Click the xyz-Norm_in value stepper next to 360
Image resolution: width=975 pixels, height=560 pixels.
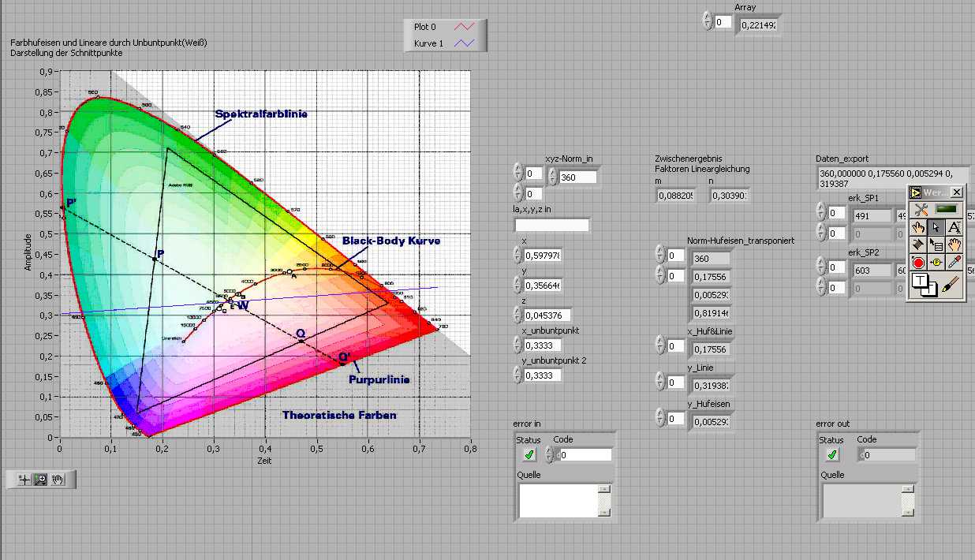coord(551,177)
